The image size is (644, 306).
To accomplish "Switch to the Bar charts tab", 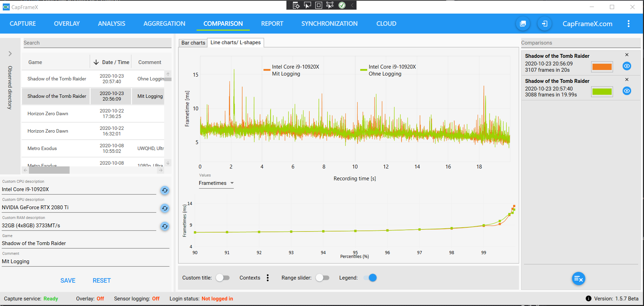I will tap(193, 43).
